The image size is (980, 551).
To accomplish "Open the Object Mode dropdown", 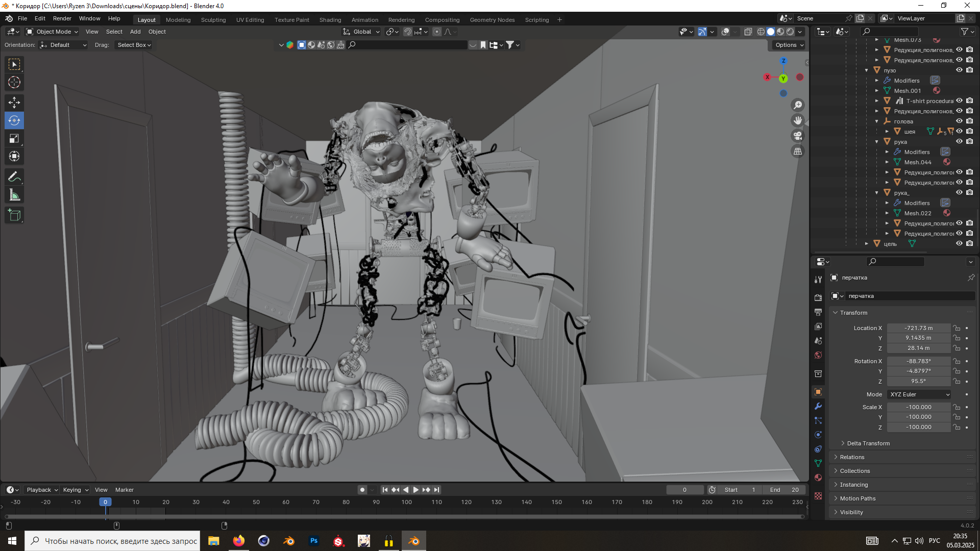I will click(x=53, y=32).
